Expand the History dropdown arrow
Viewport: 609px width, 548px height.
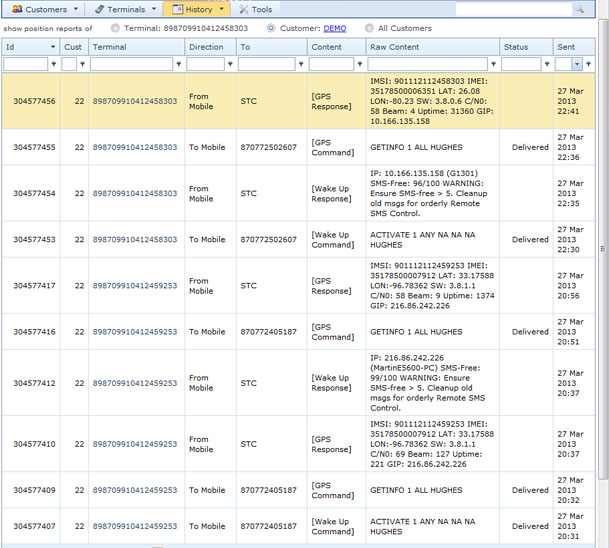coord(222,9)
